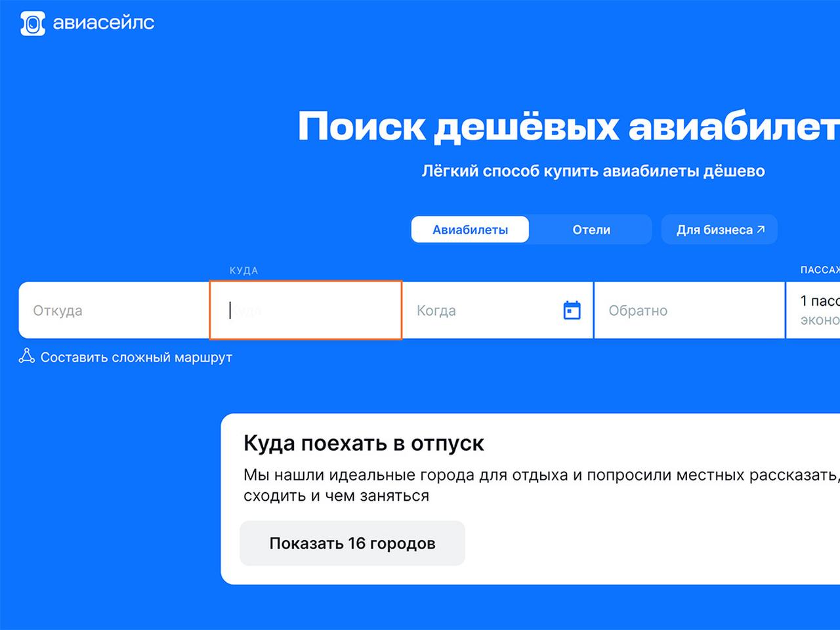Open the calendar icon in Когда field
Image resolution: width=840 pixels, height=630 pixels.
coord(572,310)
